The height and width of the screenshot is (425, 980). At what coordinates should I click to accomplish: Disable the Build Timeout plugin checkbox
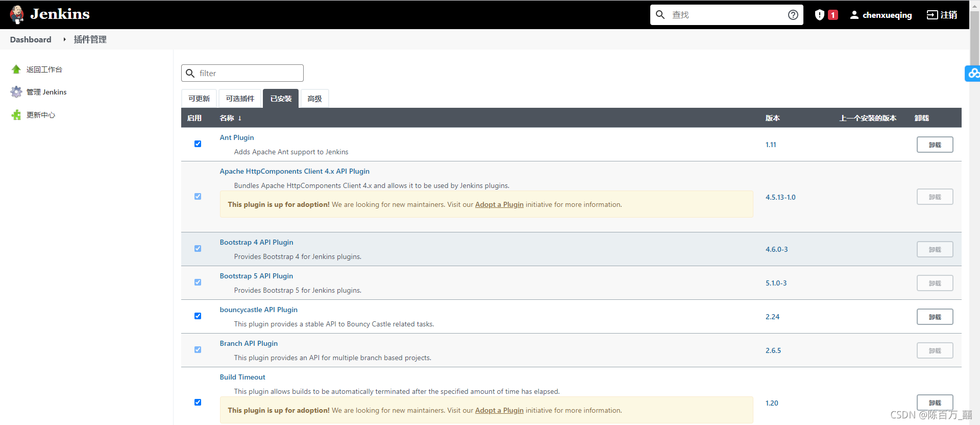click(x=198, y=403)
